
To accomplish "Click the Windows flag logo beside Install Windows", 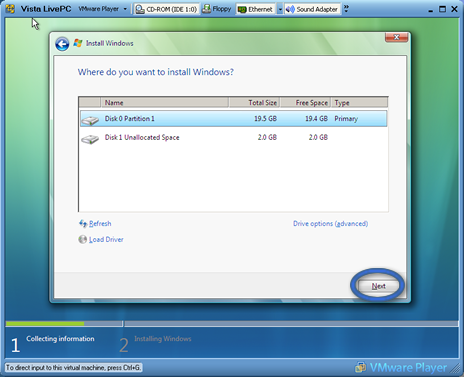I will 78,43.
